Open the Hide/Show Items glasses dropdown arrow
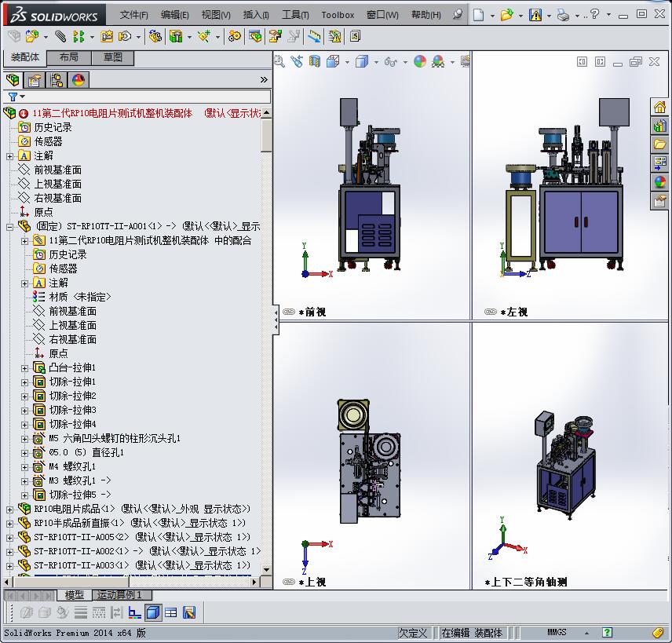Image resolution: width=672 pixels, height=643 pixels. point(405,62)
